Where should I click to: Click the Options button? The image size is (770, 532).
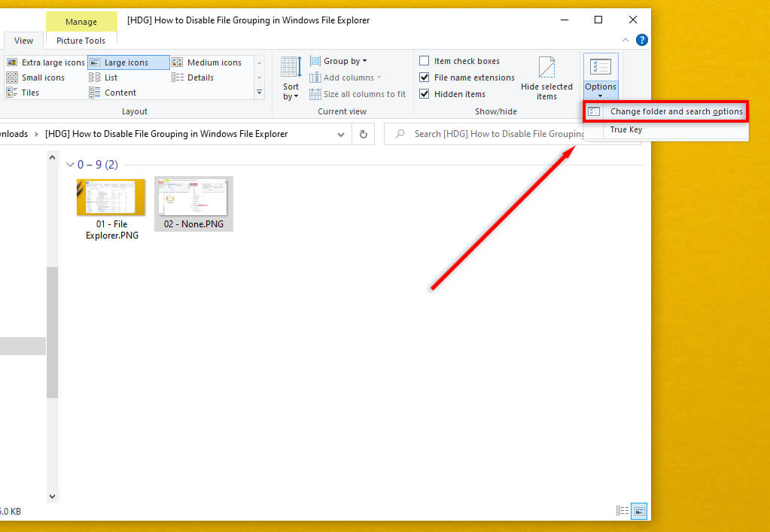click(x=600, y=78)
